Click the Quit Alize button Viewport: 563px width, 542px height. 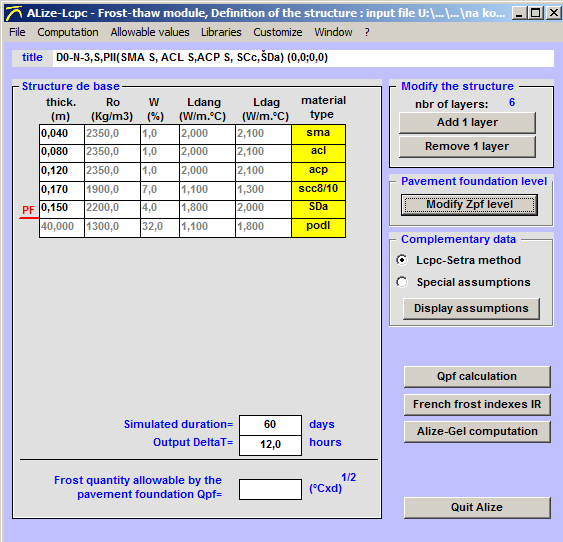[x=477, y=508]
